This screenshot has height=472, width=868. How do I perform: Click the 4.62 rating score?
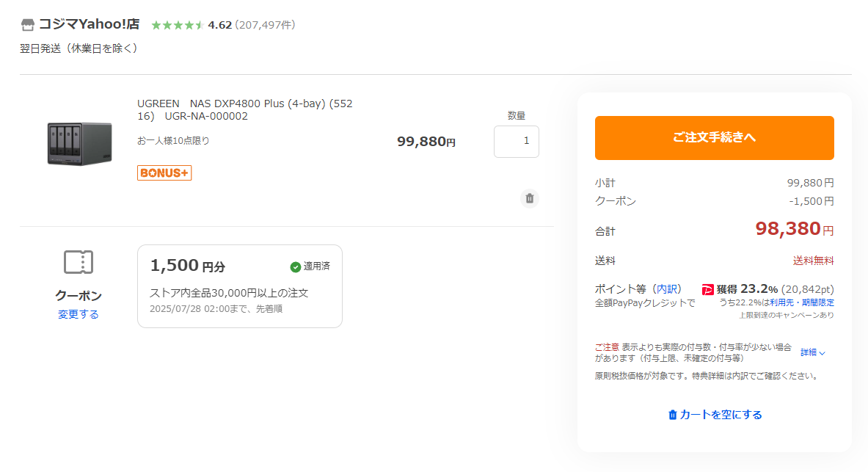[x=220, y=25]
